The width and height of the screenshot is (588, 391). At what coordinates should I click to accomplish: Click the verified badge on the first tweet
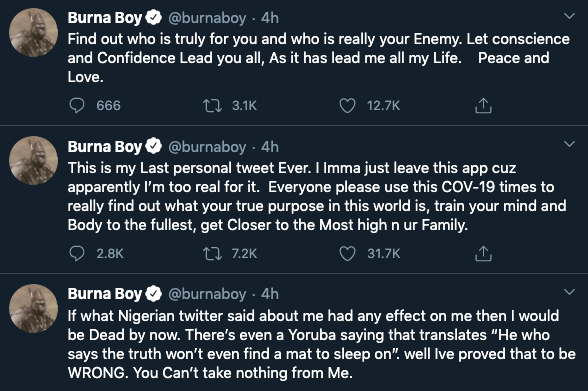coord(153,17)
